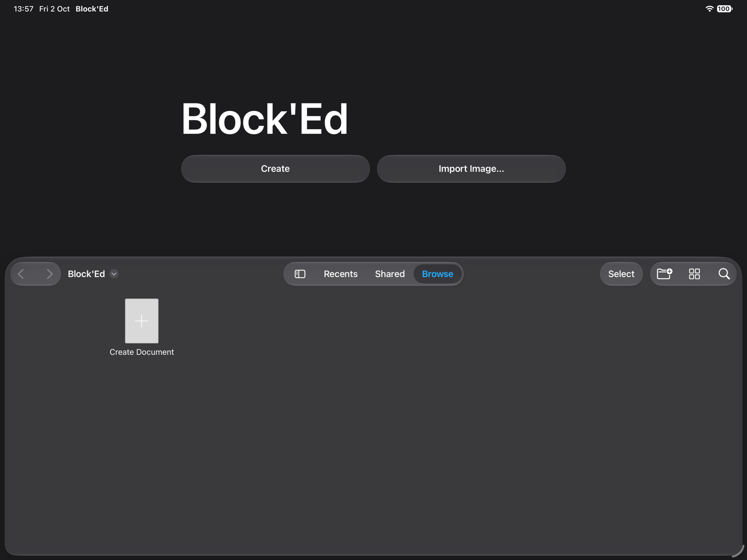Open search with the magnifying glass icon
747x560 pixels.
point(724,274)
